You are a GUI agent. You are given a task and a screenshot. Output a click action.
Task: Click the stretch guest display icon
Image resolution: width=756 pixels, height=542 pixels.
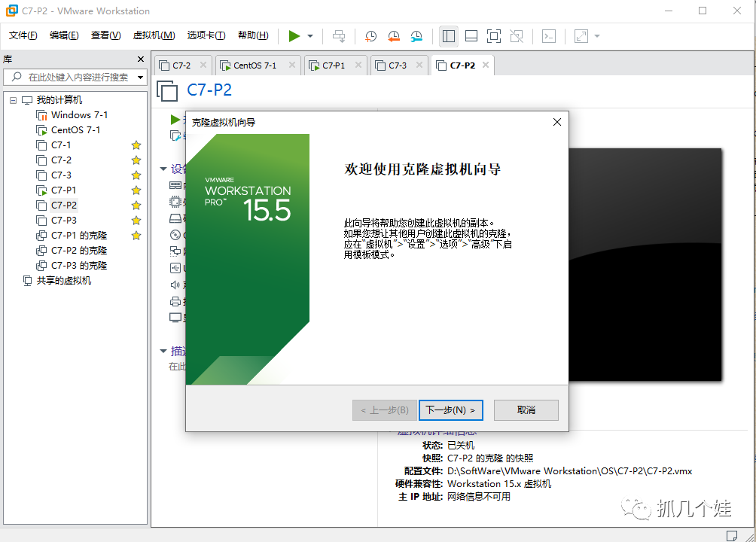tap(581, 36)
